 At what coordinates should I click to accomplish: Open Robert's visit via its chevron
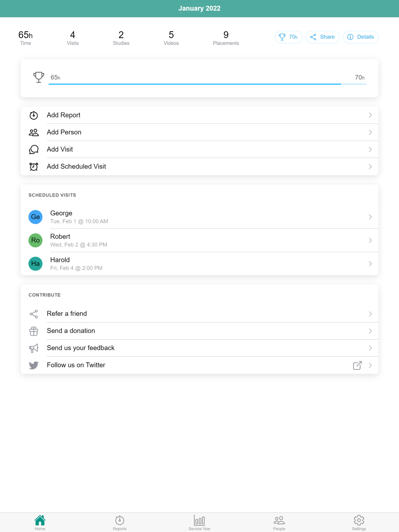click(x=370, y=240)
